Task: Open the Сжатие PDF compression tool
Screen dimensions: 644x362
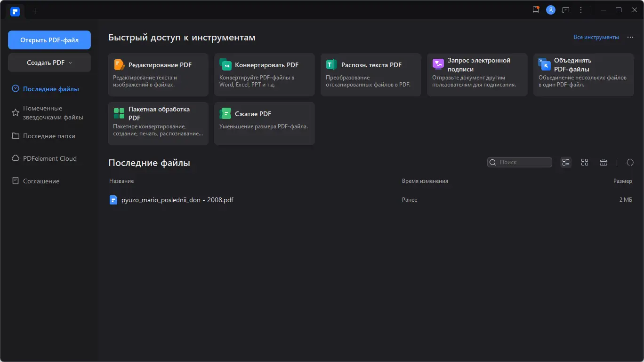Action: (x=264, y=123)
